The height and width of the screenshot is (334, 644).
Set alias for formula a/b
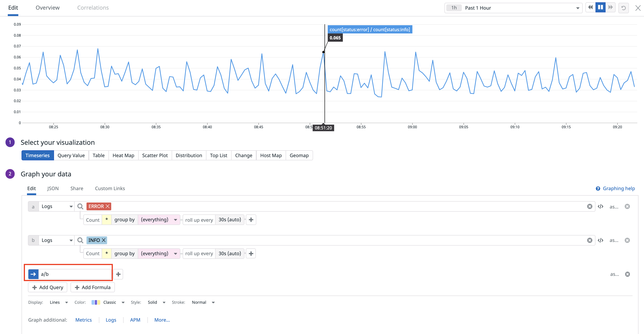click(614, 274)
